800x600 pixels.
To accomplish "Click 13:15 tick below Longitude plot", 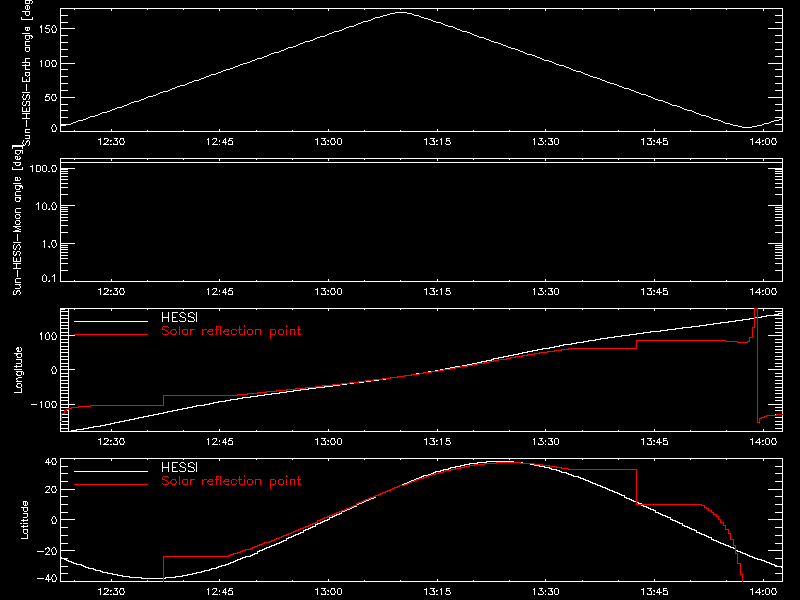I will pyautogui.click(x=437, y=442).
